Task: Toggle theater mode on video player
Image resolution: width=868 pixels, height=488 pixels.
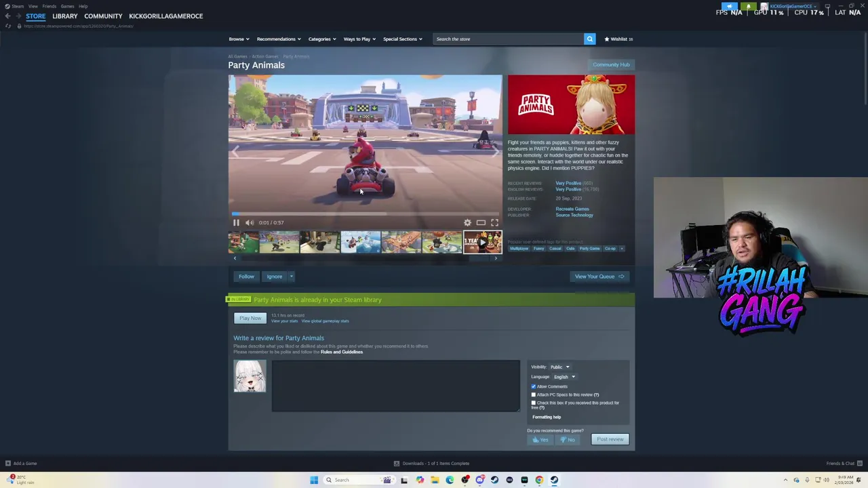Action: (x=481, y=222)
